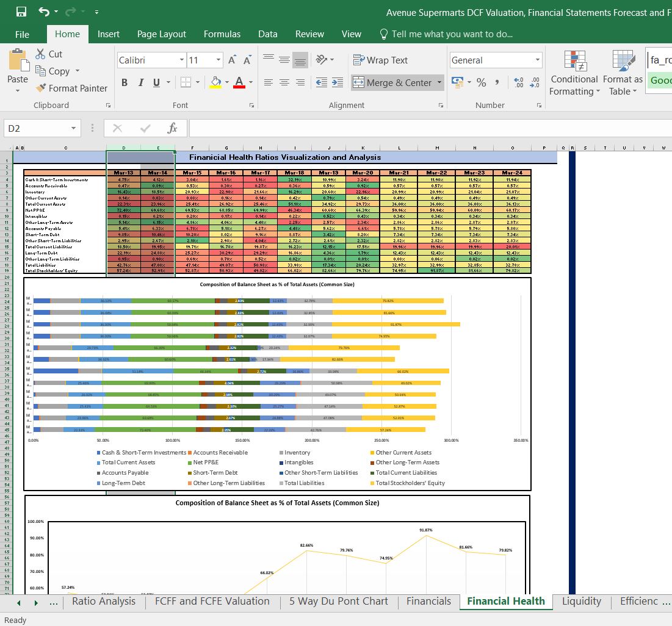The image size is (672, 626).
Task: Expand the General number format dropdown
Action: click(538, 60)
